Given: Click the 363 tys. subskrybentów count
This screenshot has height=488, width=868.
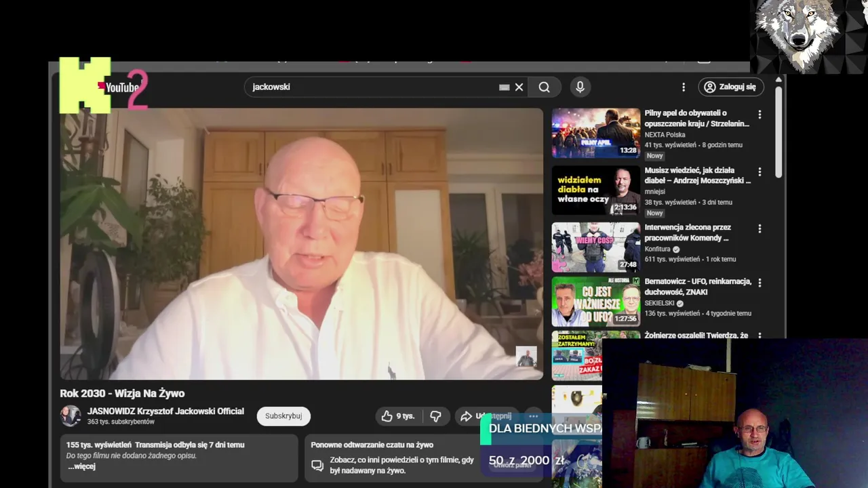Looking at the screenshot, I should coord(121,422).
